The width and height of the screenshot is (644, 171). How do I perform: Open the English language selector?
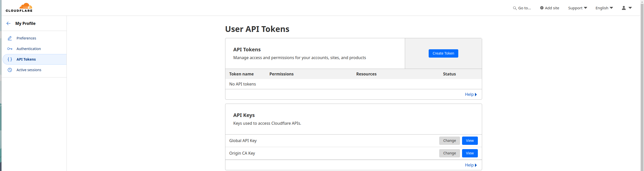point(604,8)
